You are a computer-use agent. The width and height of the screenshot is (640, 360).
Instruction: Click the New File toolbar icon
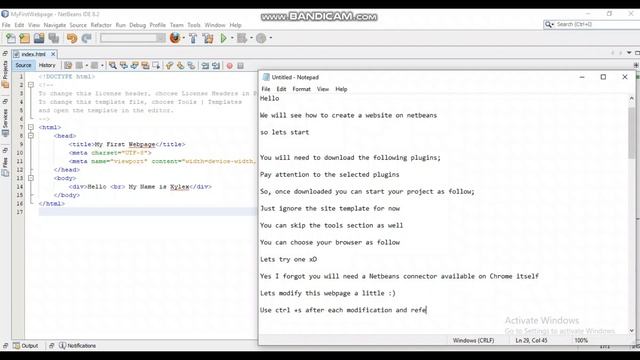[x=11, y=38]
